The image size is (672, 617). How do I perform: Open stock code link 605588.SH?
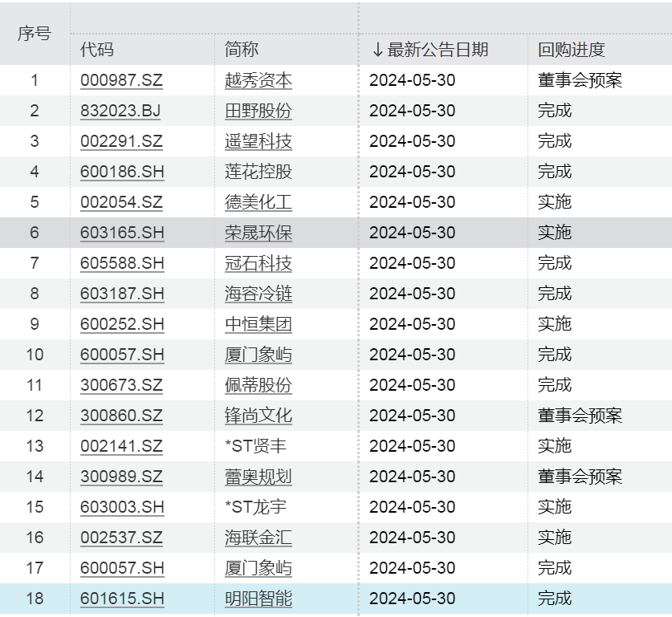click(x=122, y=263)
